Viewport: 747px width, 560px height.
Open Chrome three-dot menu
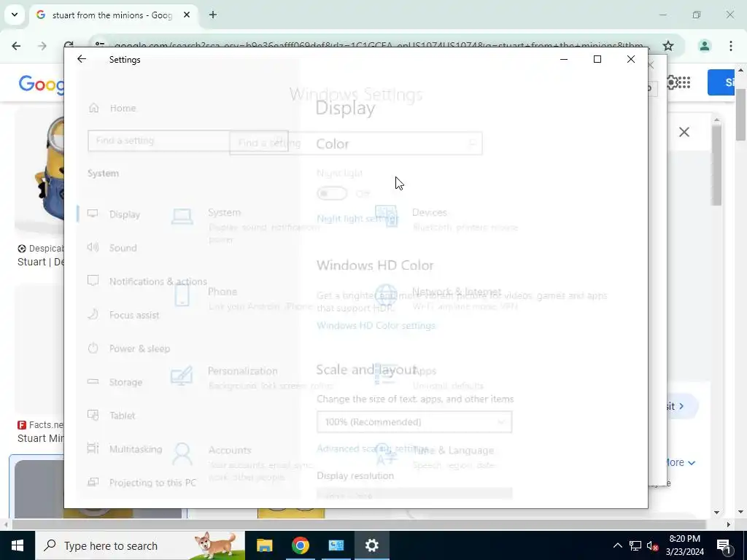tap(731, 46)
